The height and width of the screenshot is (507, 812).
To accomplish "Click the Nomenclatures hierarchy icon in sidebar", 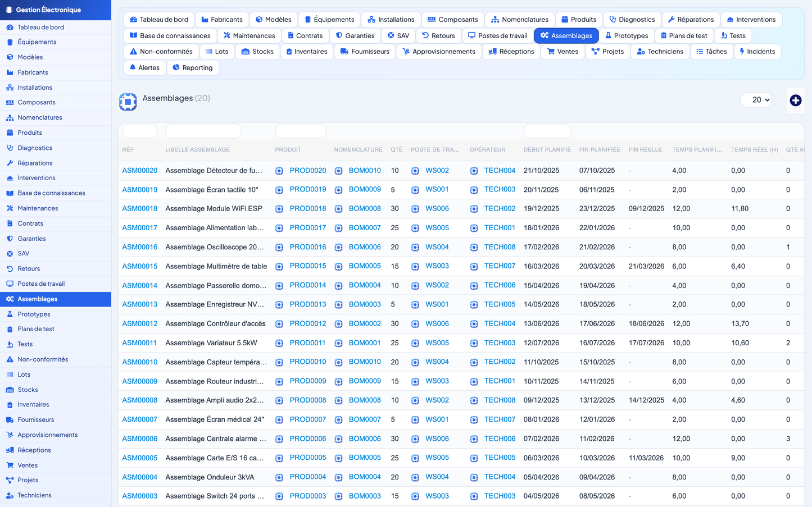I will [x=10, y=118].
